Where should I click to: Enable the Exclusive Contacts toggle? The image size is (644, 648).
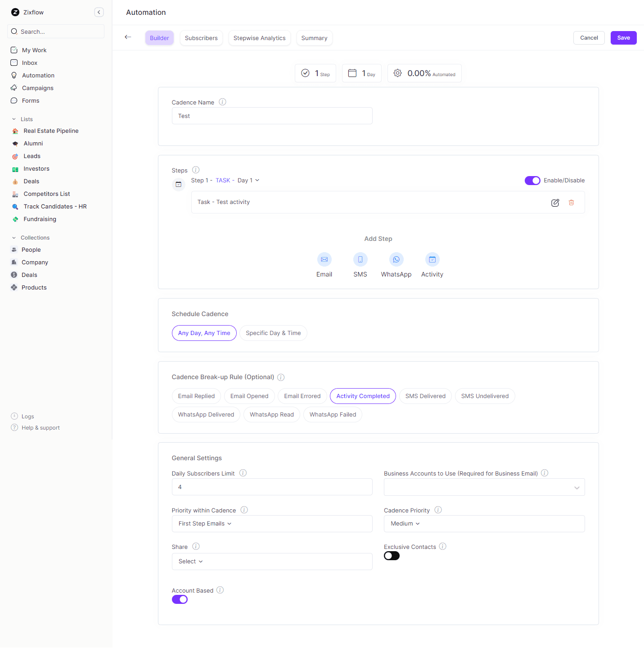[x=391, y=555]
